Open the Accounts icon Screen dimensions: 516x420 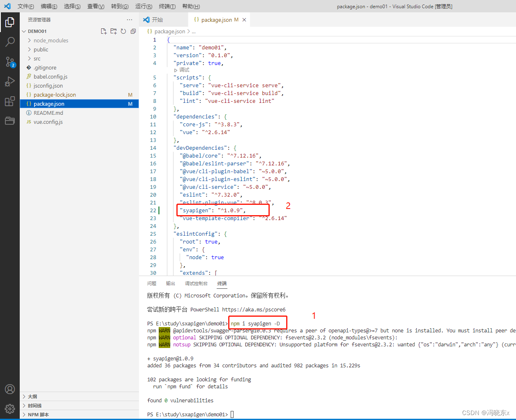pyautogui.click(x=10, y=389)
